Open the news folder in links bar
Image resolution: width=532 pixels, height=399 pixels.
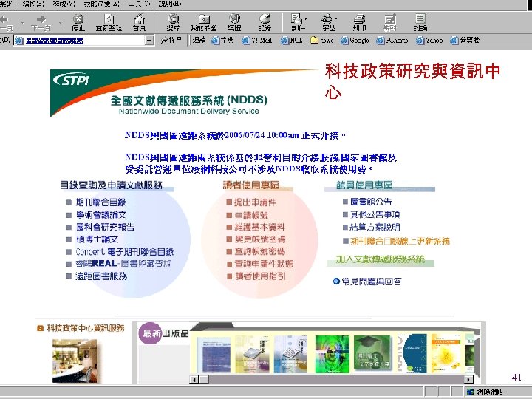[322, 41]
